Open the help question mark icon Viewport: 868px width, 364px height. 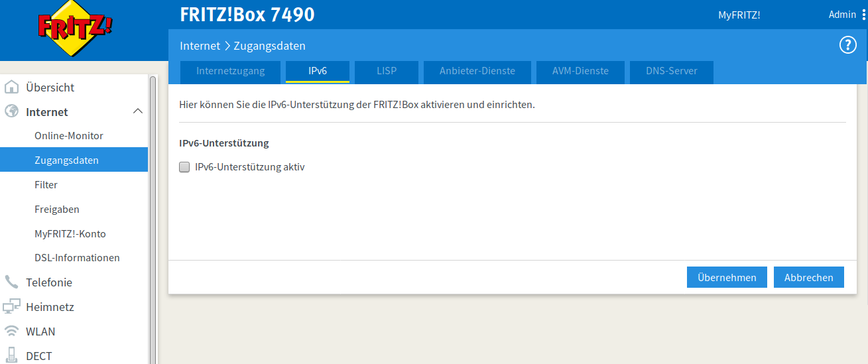coord(847,45)
